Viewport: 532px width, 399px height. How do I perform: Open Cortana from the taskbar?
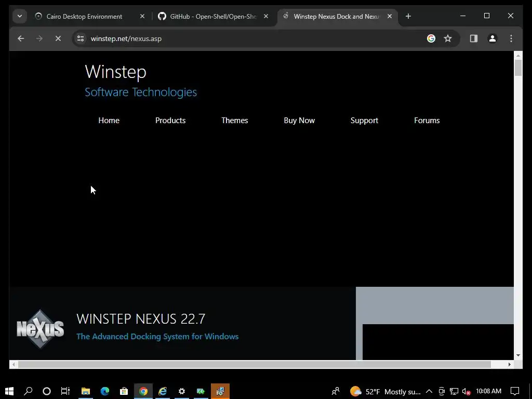(47, 391)
